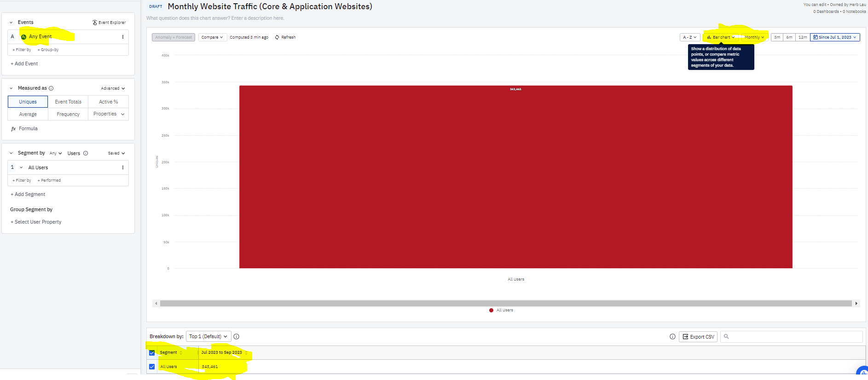Collapse the Segment by section

[11, 153]
